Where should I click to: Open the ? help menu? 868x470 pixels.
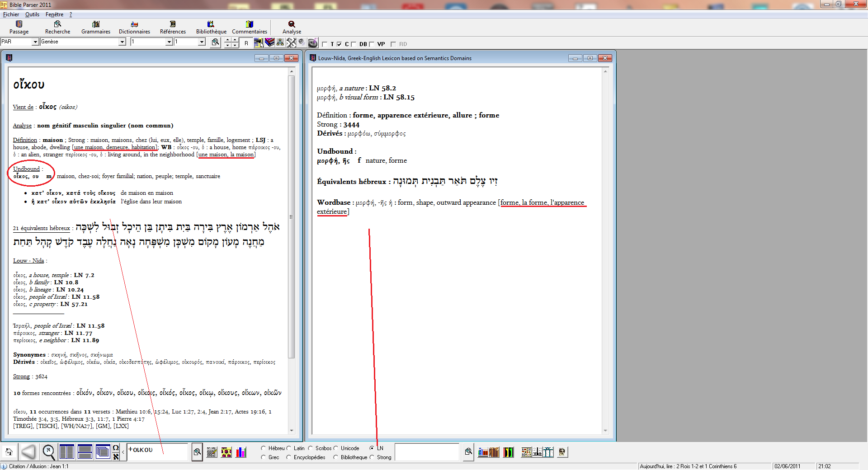tap(71, 14)
